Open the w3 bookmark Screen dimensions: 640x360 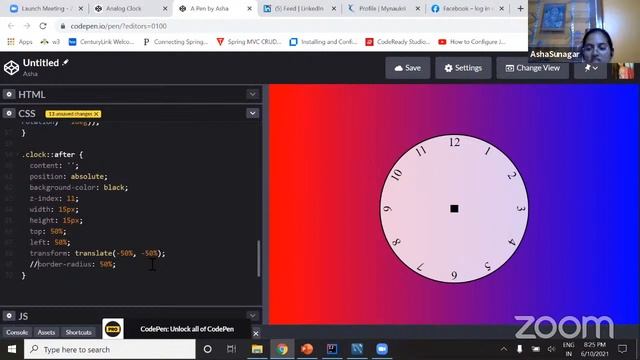point(50,42)
